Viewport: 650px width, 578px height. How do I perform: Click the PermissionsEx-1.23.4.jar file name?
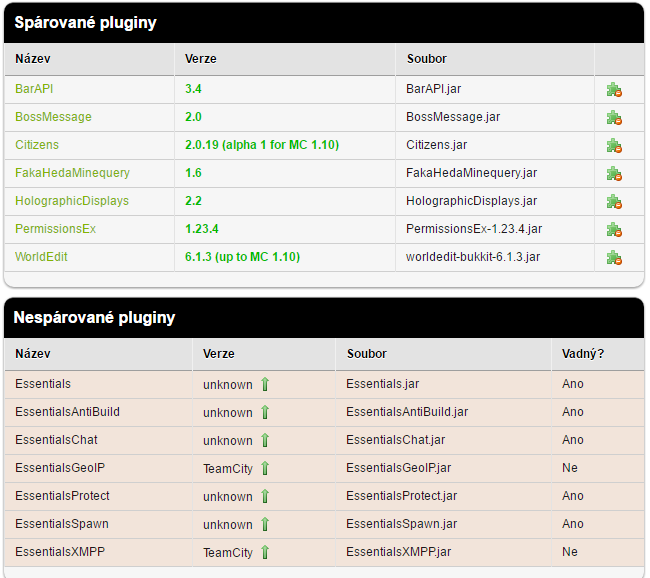click(x=474, y=229)
